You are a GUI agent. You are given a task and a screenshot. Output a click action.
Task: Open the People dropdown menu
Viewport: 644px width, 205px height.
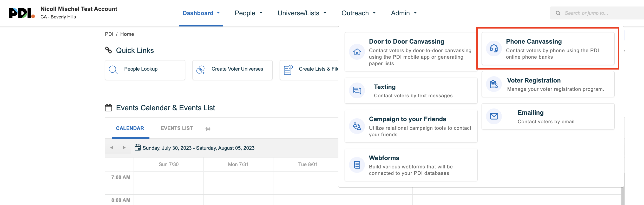pos(249,13)
